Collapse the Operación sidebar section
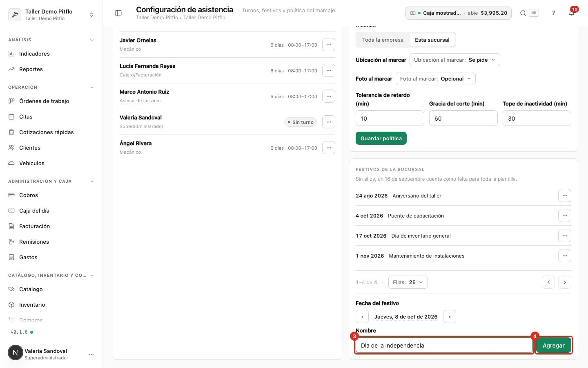This screenshot has height=368, width=588. tap(92, 87)
